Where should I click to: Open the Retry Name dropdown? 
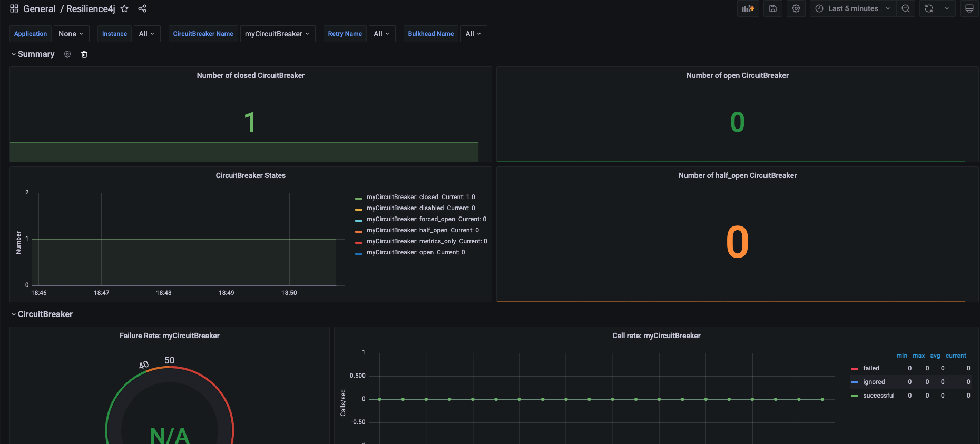pos(382,34)
